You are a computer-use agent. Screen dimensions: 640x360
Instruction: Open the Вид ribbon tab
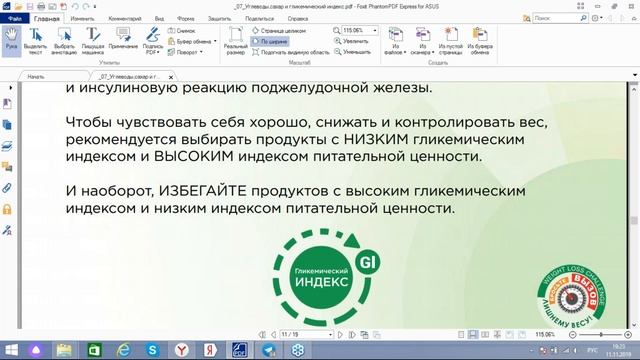[160, 19]
